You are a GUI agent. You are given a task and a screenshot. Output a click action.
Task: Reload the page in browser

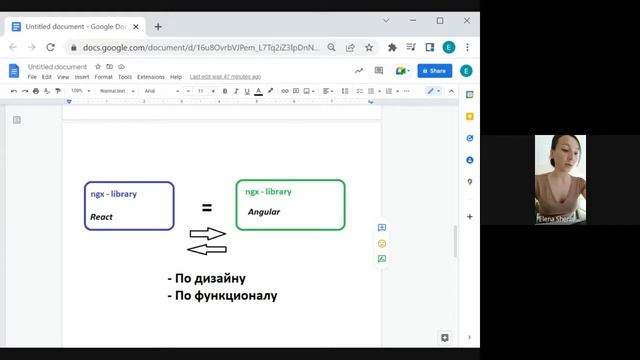[50, 47]
